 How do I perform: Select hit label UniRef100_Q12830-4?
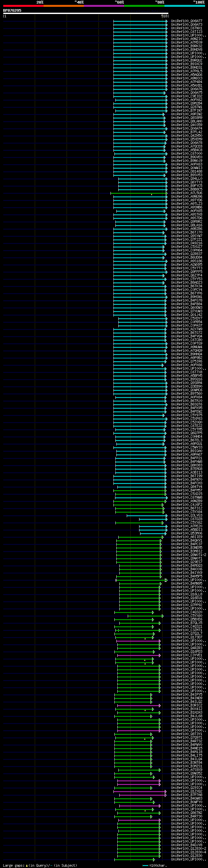(188, 852)
